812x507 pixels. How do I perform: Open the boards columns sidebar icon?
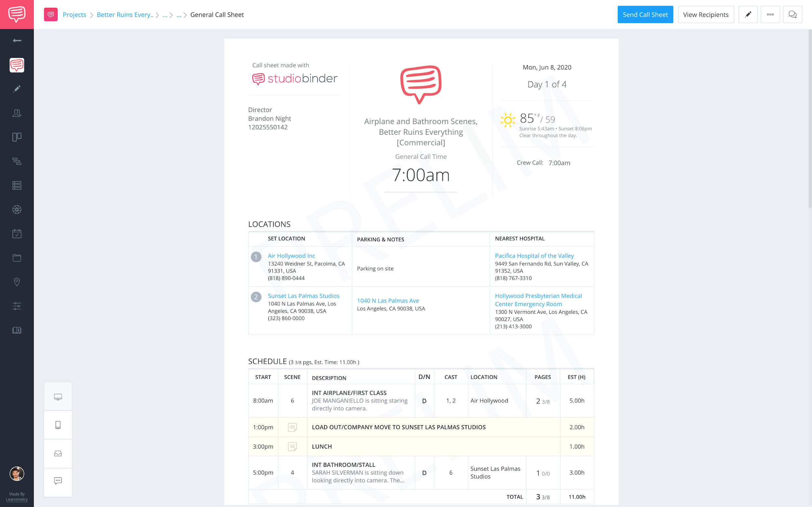17,137
